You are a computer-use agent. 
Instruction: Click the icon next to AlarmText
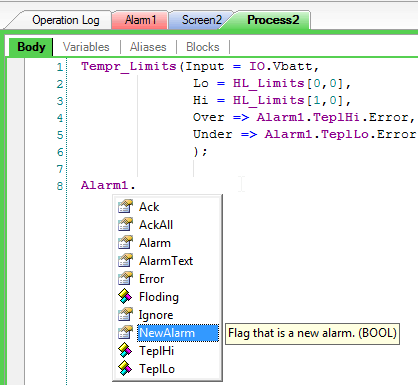point(125,261)
